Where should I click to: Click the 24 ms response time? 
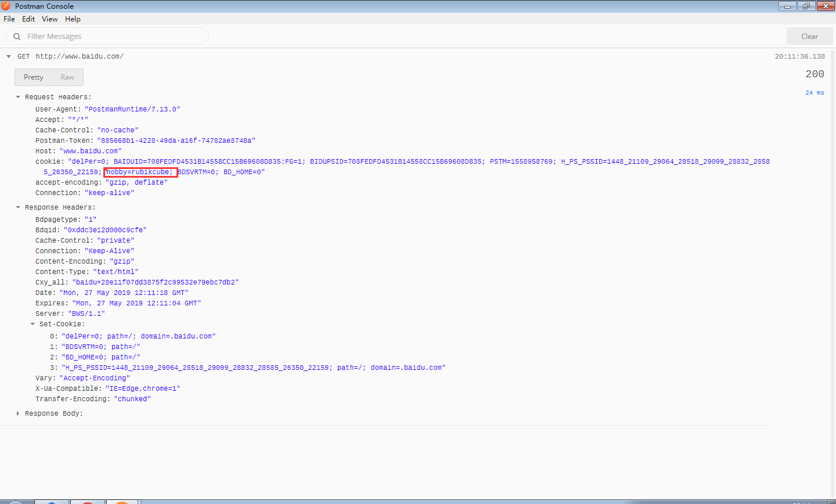click(x=815, y=93)
